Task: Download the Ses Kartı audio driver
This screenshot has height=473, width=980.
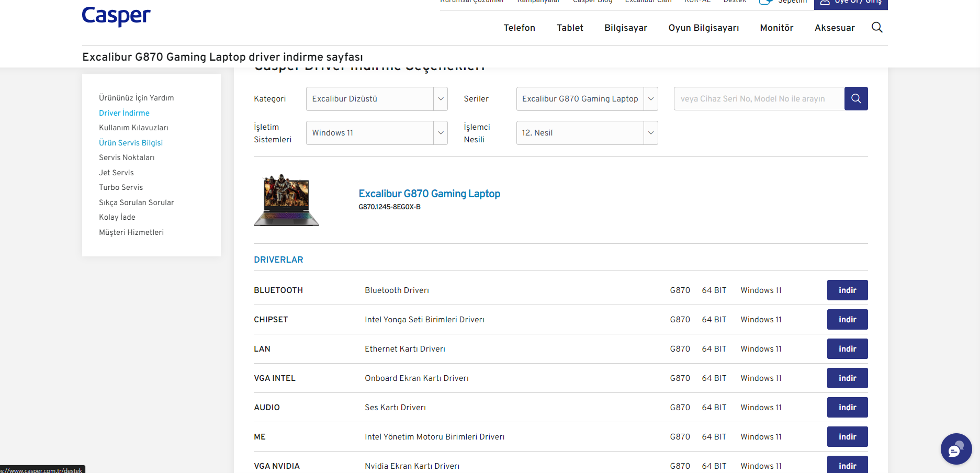Action: pyautogui.click(x=848, y=408)
